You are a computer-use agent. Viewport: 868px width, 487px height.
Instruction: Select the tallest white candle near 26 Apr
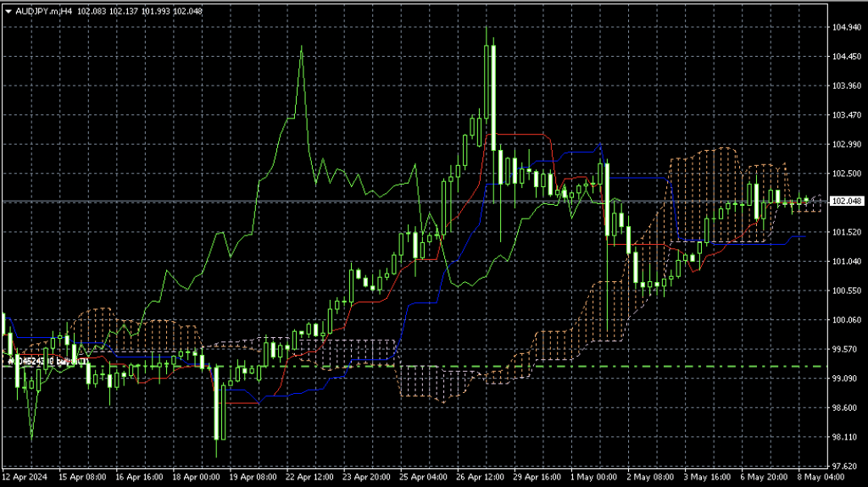click(x=491, y=93)
